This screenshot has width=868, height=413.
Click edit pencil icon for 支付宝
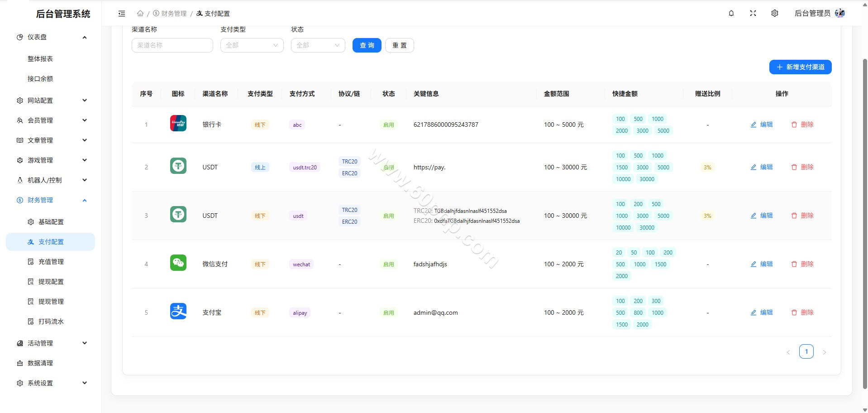(x=754, y=312)
